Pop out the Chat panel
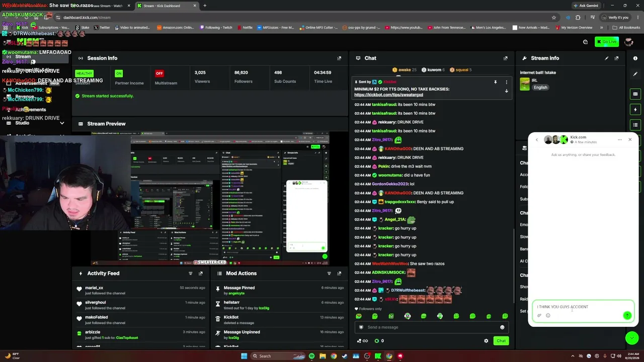 point(506,58)
